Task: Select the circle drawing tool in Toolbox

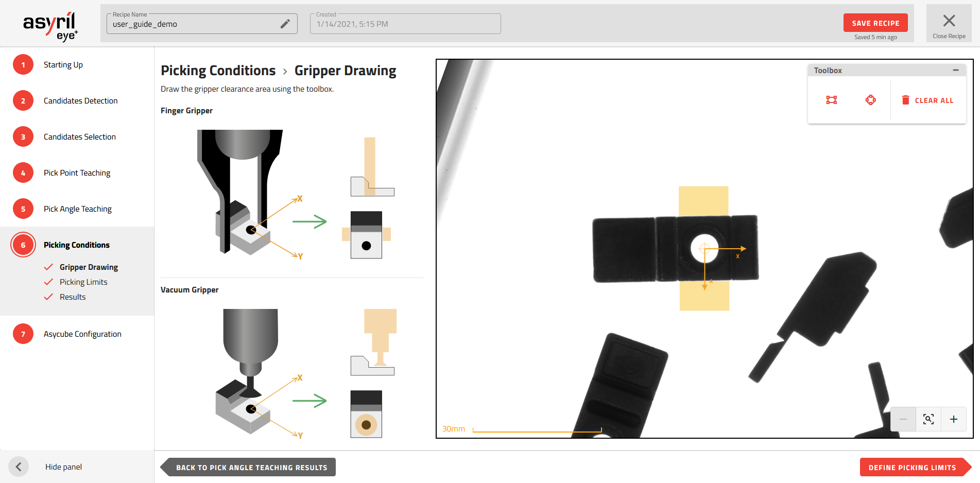Action: (870, 100)
